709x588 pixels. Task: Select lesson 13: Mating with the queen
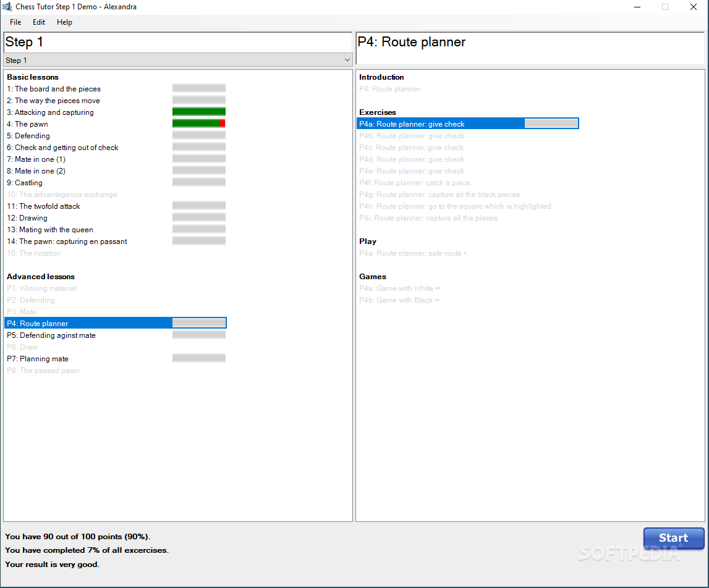click(49, 230)
